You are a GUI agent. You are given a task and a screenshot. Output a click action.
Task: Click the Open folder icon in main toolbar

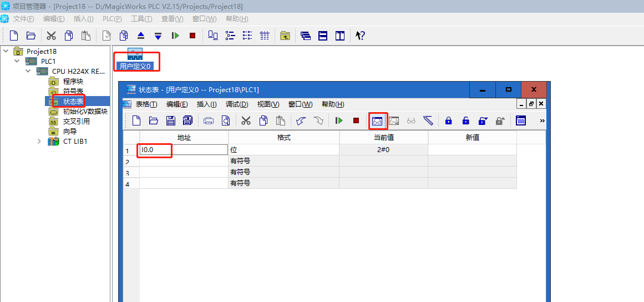[x=31, y=36]
